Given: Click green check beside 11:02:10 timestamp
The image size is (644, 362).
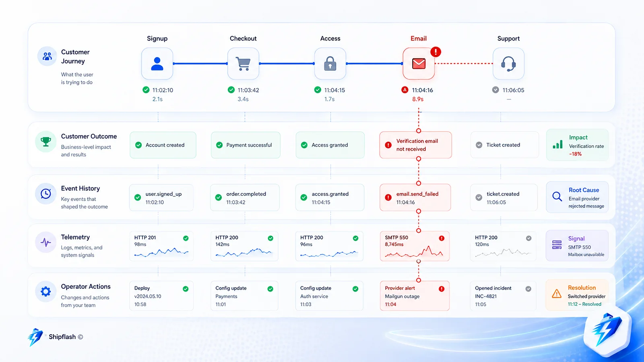Looking at the screenshot, I should click(146, 90).
